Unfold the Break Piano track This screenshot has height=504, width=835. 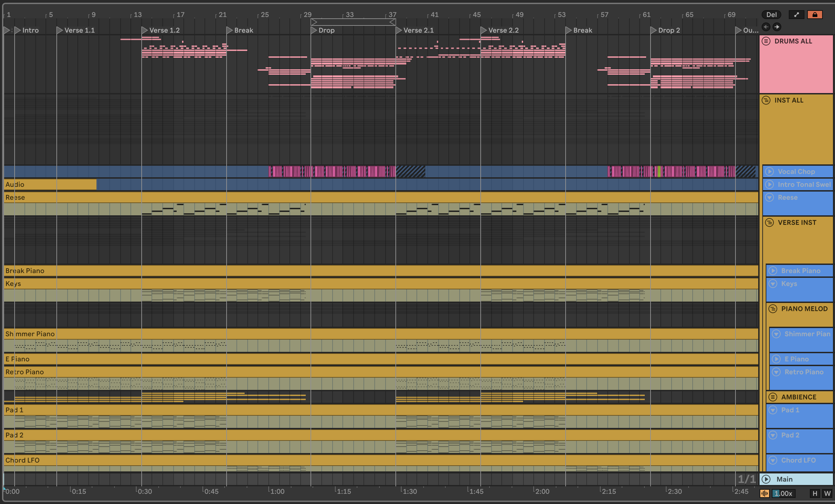coord(773,271)
